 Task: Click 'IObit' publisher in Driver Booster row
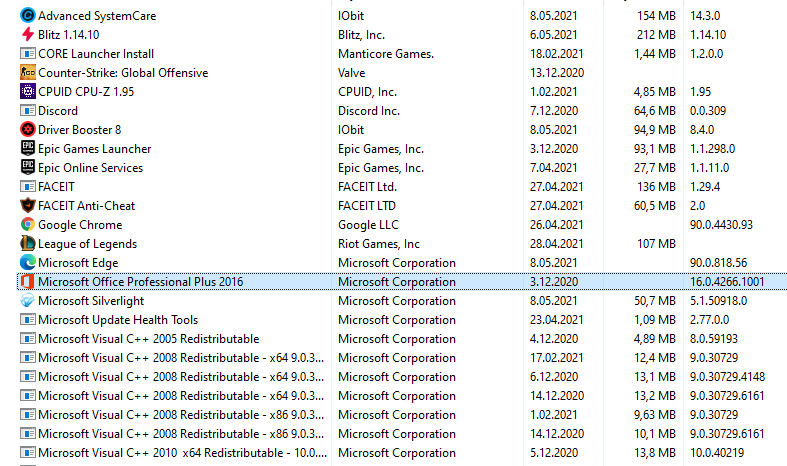coord(351,130)
